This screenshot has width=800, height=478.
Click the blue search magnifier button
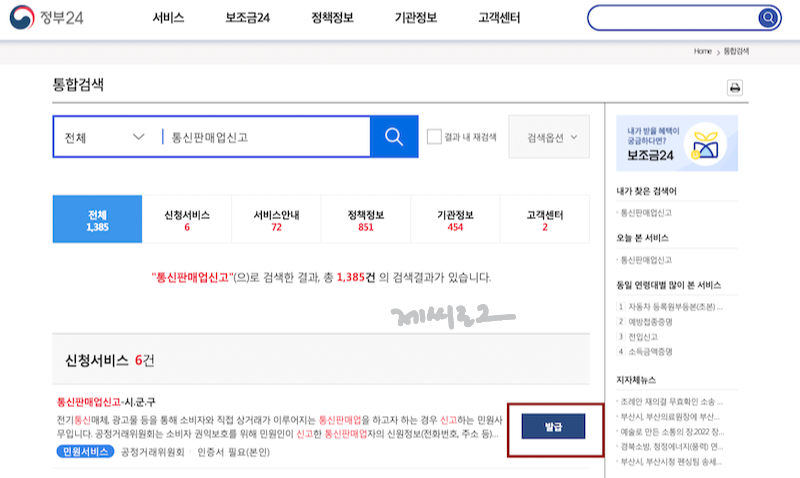click(394, 137)
